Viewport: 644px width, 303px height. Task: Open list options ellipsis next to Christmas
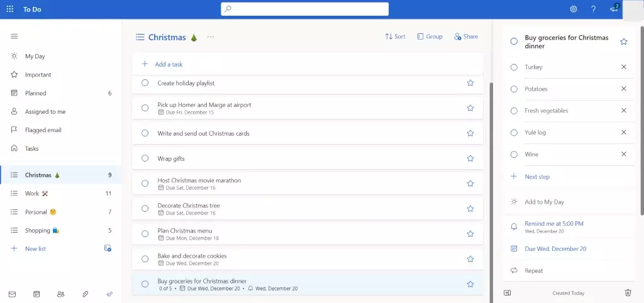(x=210, y=37)
